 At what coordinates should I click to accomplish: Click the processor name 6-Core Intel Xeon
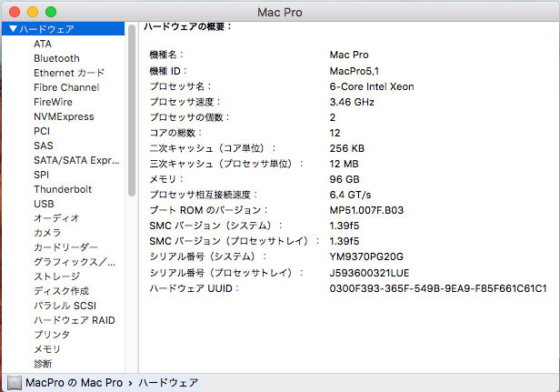tap(372, 86)
